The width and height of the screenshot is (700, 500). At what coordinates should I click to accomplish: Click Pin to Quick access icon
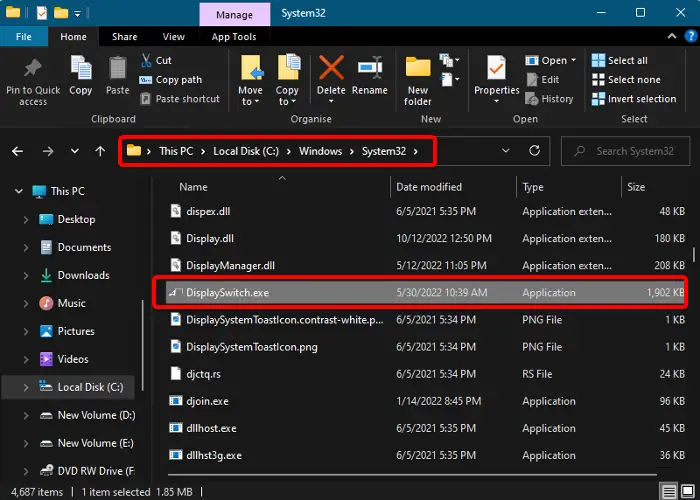[x=33, y=68]
